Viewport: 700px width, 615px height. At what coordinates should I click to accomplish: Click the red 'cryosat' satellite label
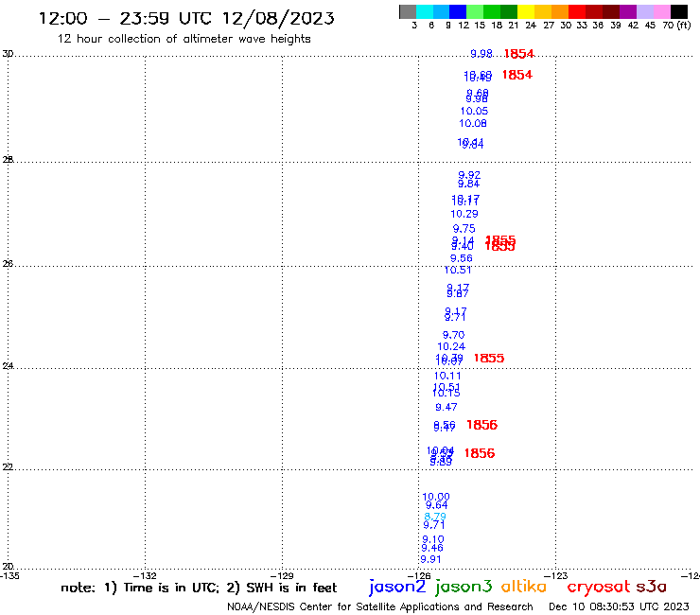(599, 587)
